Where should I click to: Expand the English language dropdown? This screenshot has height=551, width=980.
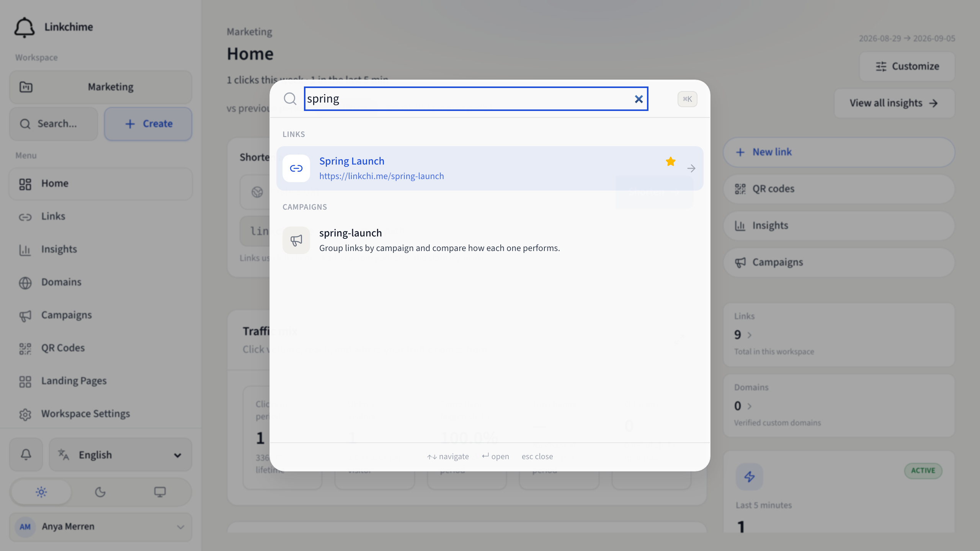(121, 455)
